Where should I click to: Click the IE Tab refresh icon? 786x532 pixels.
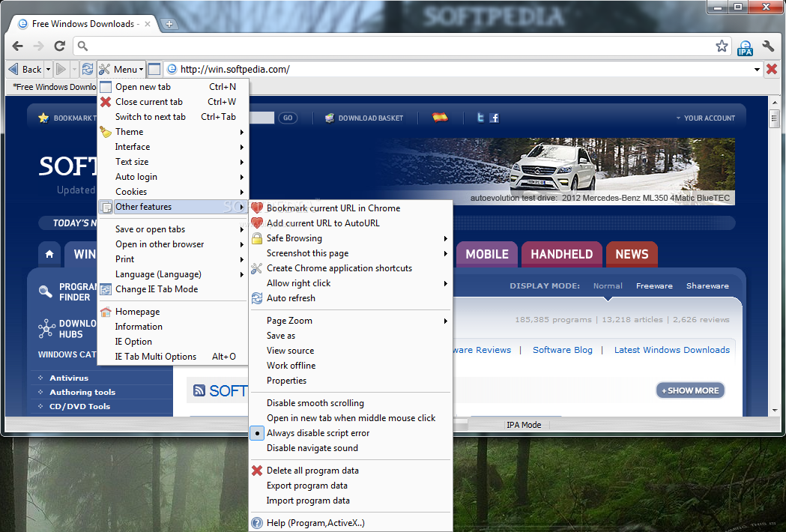tap(88, 69)
